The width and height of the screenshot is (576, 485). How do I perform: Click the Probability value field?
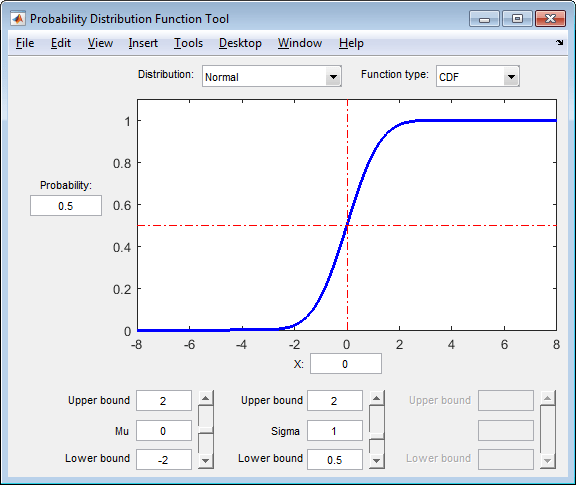click(66, 206)
